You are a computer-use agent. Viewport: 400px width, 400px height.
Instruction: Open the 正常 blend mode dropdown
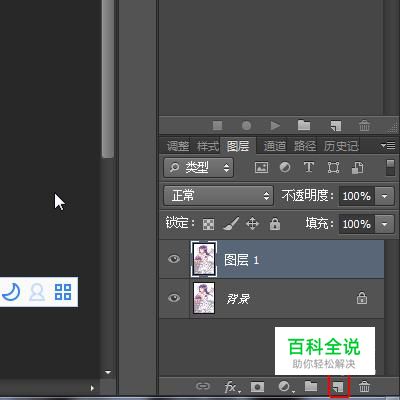[x=218, y=196]
